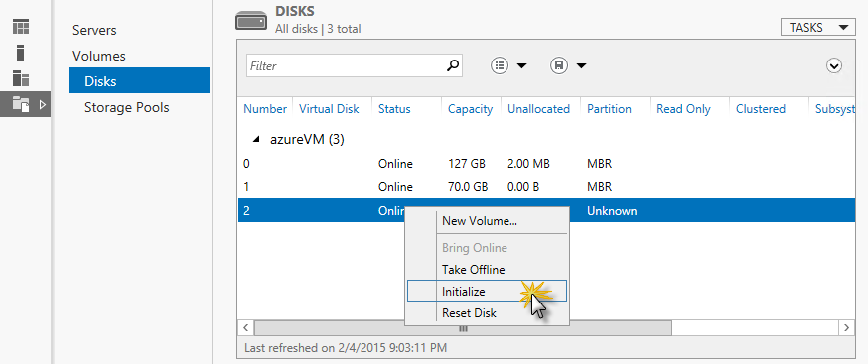Image resolution: width=868 pixels, height=364 pixels.
Task: Click the scrollbar right arrow
Action: (846, 328)
